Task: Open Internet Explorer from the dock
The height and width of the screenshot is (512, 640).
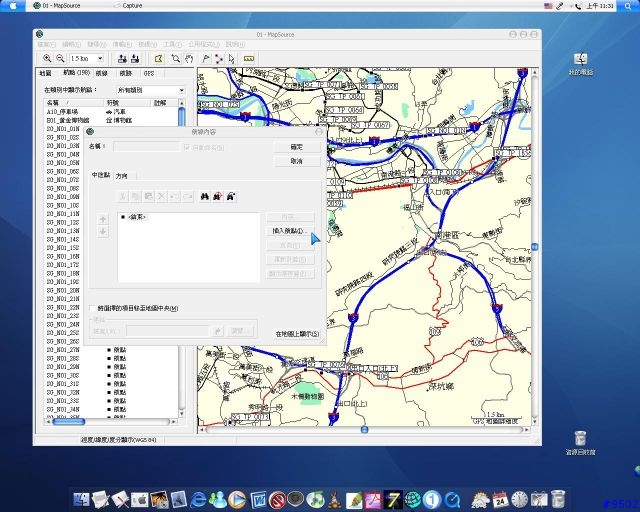Action: pos(198,499)
